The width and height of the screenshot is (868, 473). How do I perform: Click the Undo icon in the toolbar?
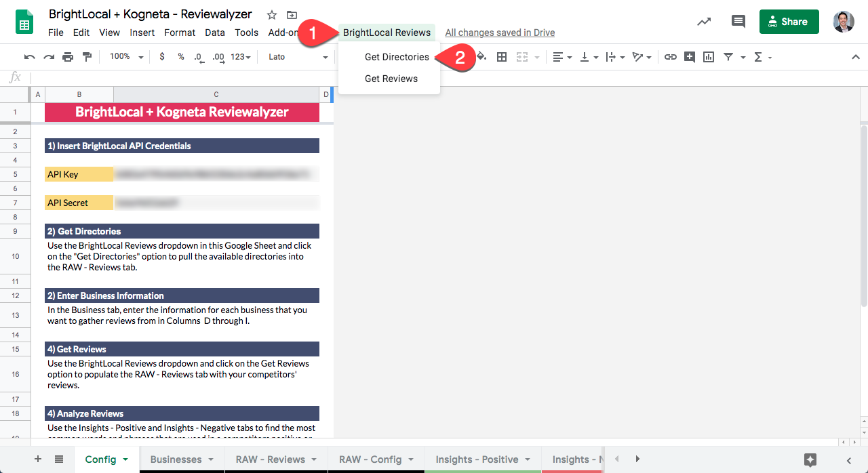click(29, 57)
